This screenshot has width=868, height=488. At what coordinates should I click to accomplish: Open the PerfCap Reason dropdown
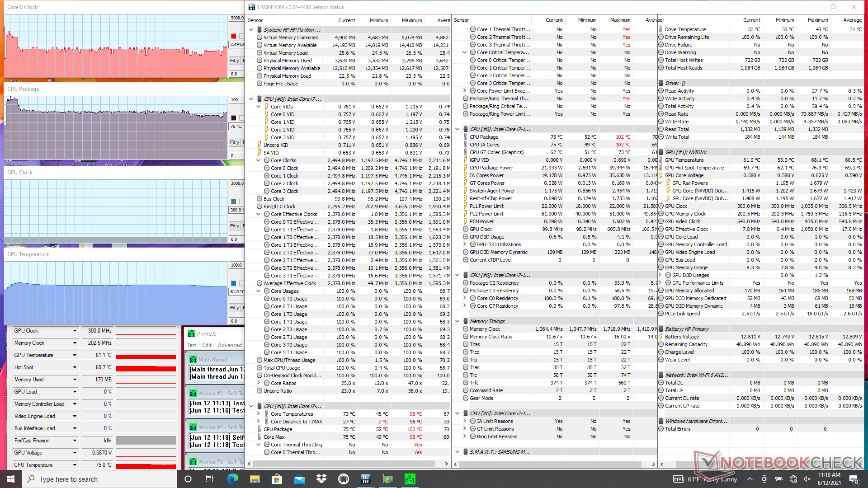pos(75,441)
